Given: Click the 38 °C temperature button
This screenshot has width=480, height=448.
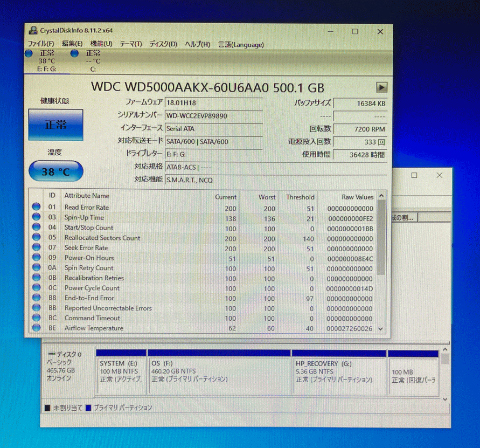Looking at the screenshot, I should [55, 171].
